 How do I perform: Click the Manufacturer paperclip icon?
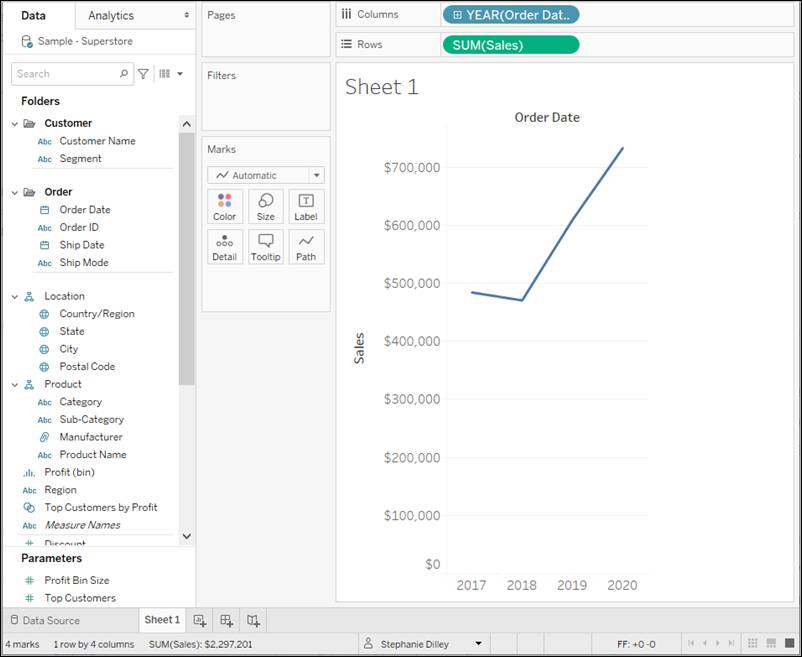click(44, 437)
